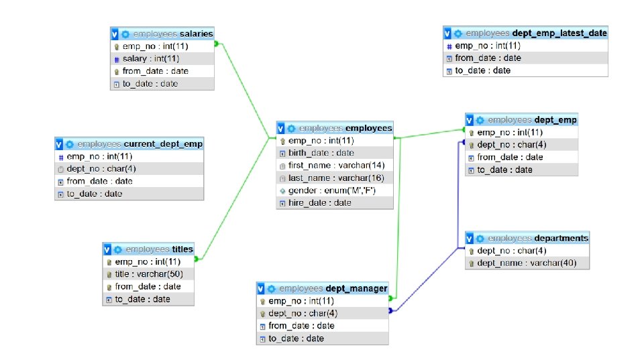This screenshot has width=644, height=362.
Task: Collapse the dept_emp_latest_date table using V toggle
Action: coord(447,34)
